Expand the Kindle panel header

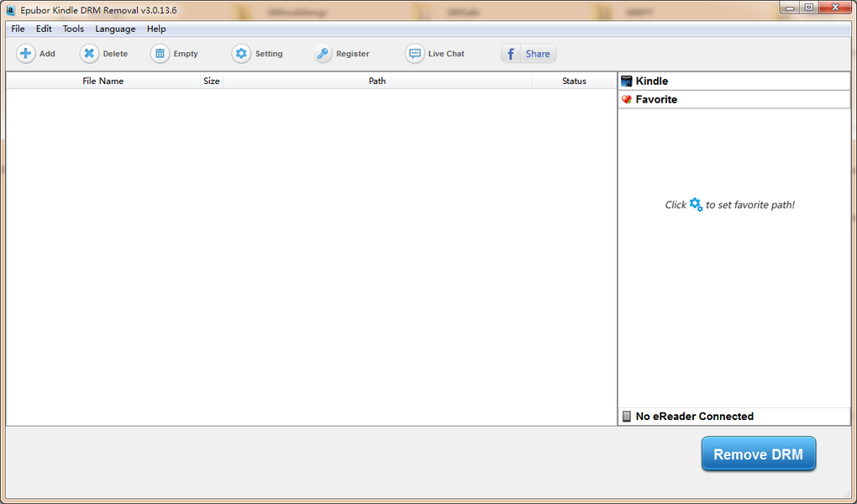point(734,81)
